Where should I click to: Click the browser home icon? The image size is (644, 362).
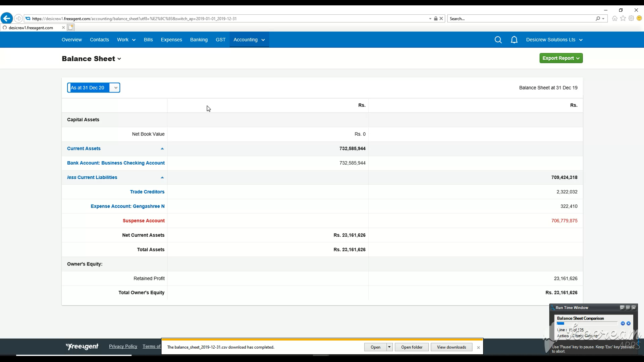(614, 18)
